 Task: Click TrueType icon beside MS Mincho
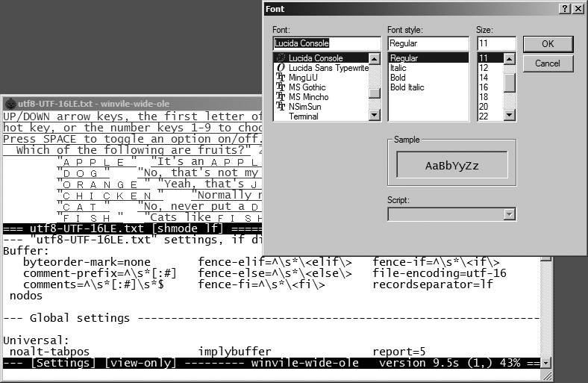coord(281,97)
